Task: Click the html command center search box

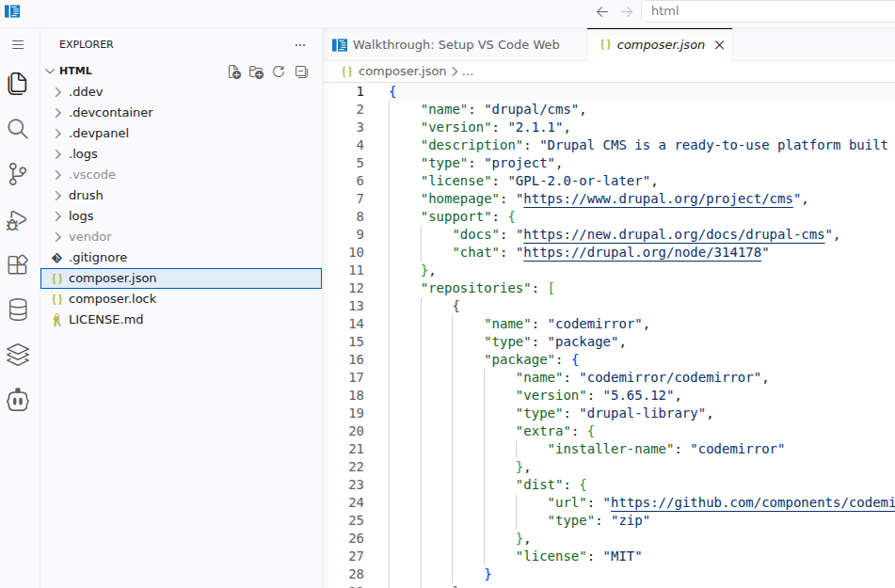Action: (768, 11)
